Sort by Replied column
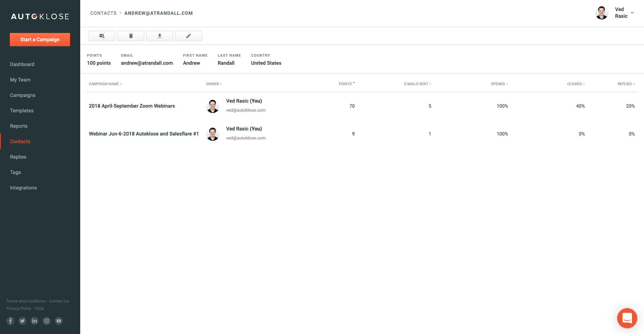Viewport: 644px width, 334px height. (x=626, y=84)
